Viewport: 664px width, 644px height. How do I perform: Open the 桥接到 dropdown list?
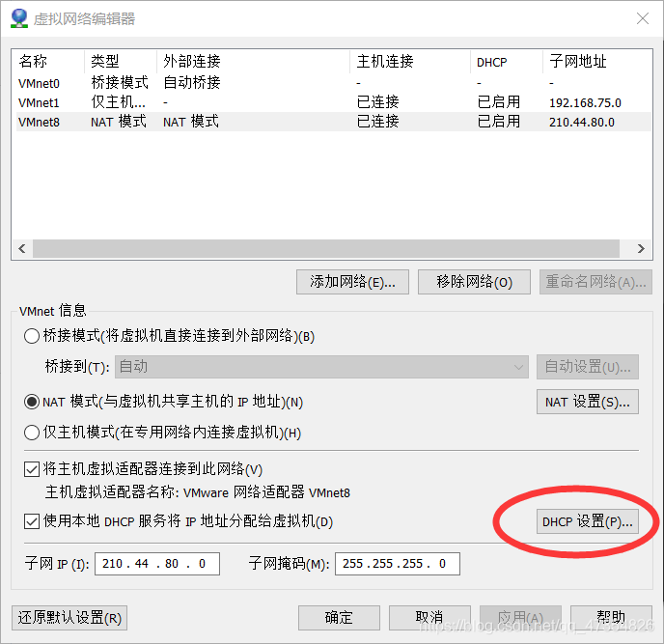pos(321,367)
